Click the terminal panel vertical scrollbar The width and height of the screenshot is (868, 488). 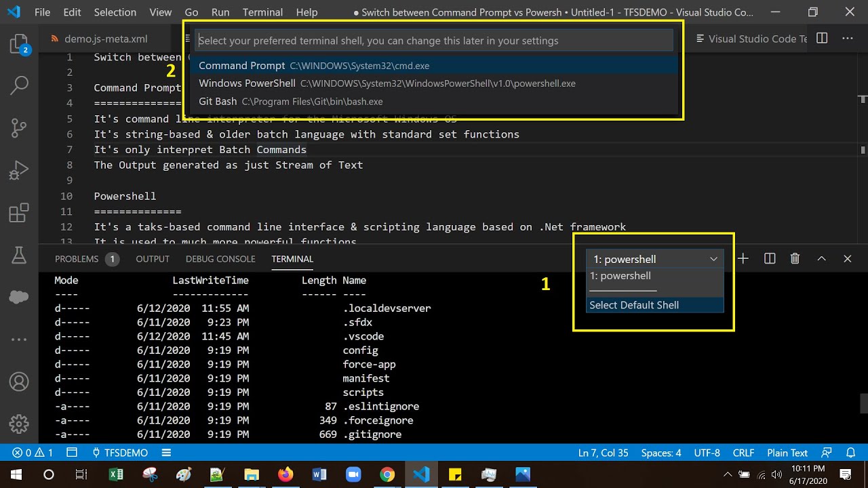(x=864, y=403)
